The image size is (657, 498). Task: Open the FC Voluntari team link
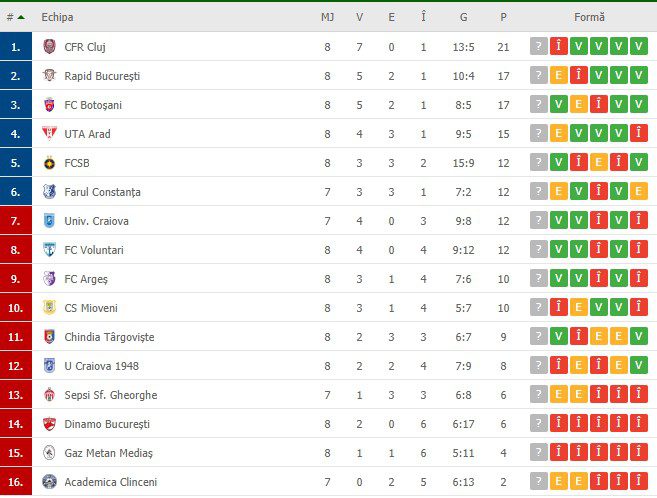point(94,250)
